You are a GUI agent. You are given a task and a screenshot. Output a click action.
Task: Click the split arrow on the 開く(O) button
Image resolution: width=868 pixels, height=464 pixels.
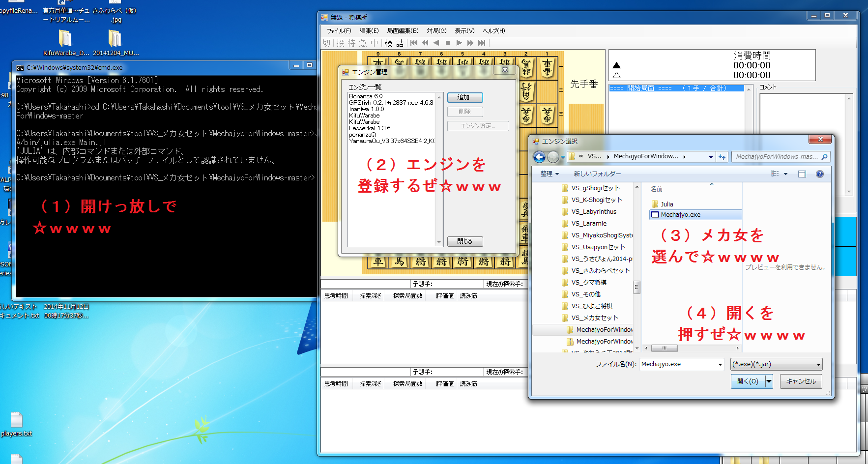pyautogui.click(x=769, y=381)
